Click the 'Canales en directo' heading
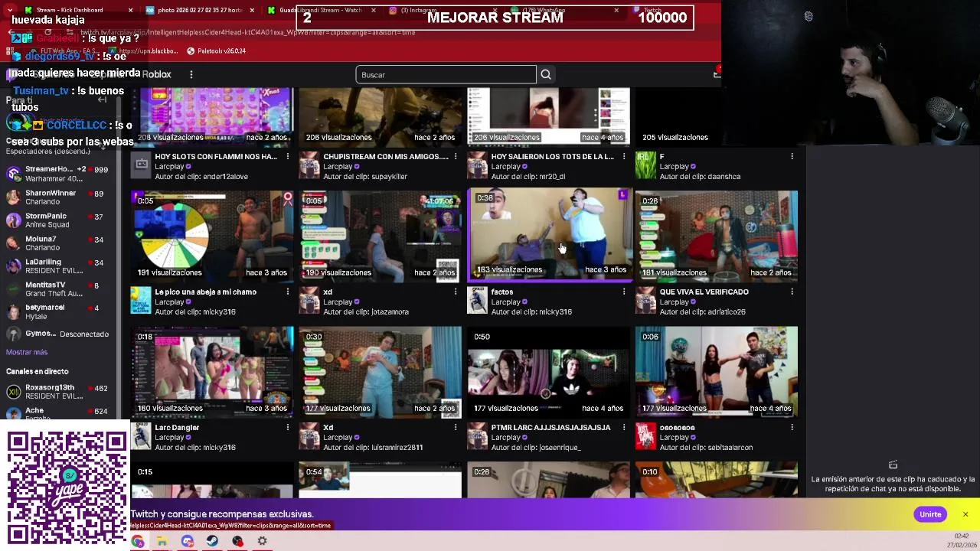This screenshot has width=980, height=551. coord(37,371)
